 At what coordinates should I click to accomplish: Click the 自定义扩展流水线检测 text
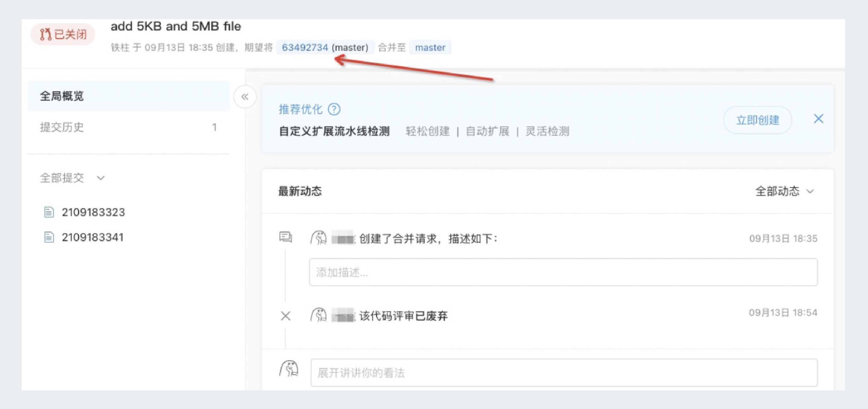point(334,131)
